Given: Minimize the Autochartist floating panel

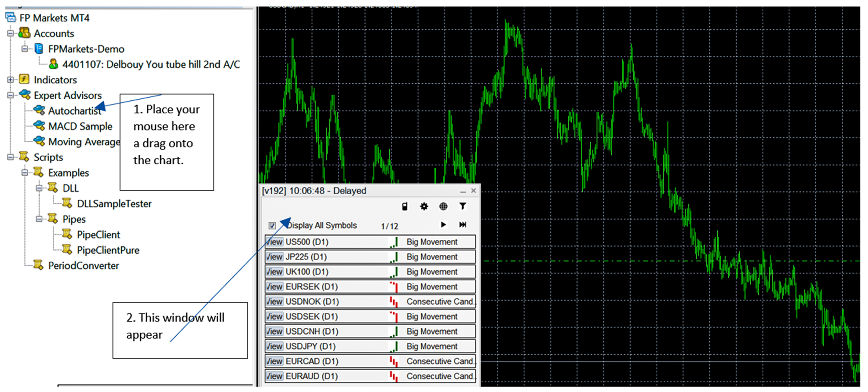Looking at the screenshot, I should point(463,191).
